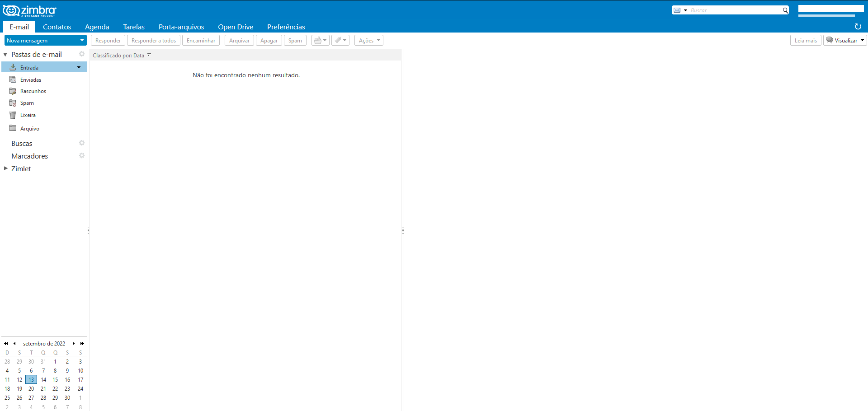
Task: Click the gear icon beside Marcadores
Action: (x=82, y=156)
